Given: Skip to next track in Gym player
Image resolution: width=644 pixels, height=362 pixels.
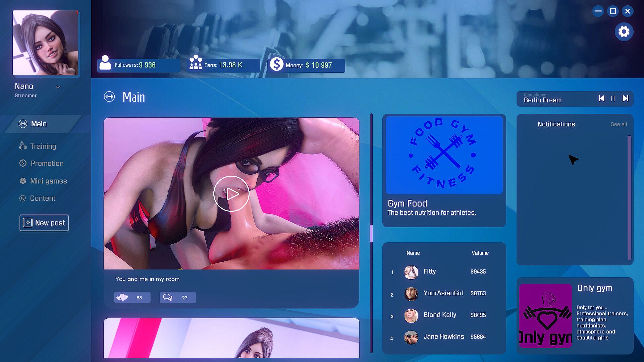Looking at the screenshot, I should (625, 99).
